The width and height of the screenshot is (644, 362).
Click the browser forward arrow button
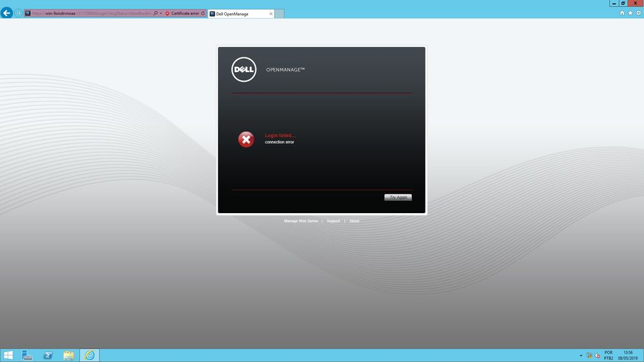[19, 13]
